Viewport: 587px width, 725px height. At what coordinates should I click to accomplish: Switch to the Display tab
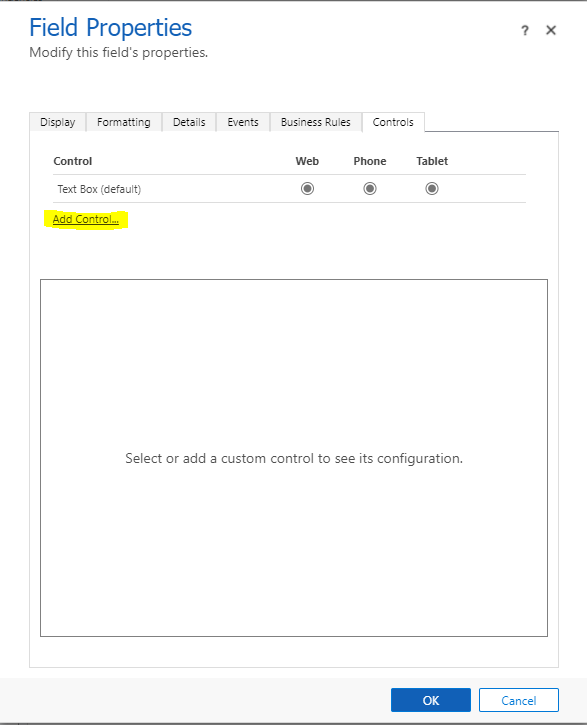[x=58, y=122]
